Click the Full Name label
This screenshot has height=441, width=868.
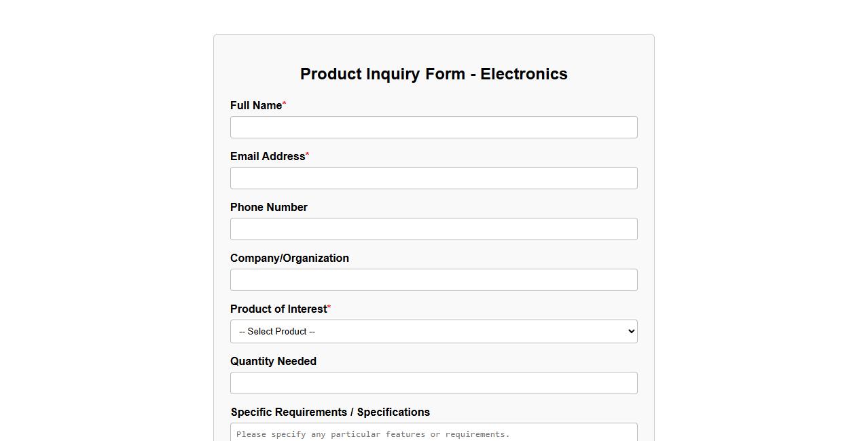(x=256, y=105)
